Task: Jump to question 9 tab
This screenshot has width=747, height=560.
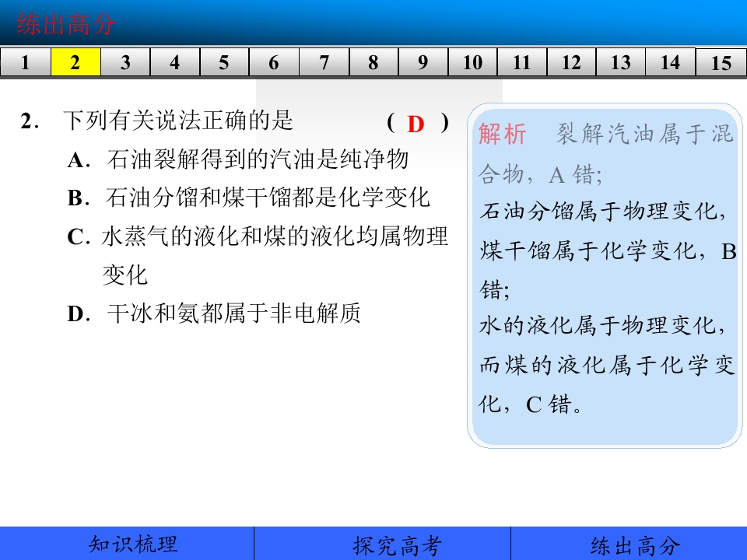Action: [423, 62]
